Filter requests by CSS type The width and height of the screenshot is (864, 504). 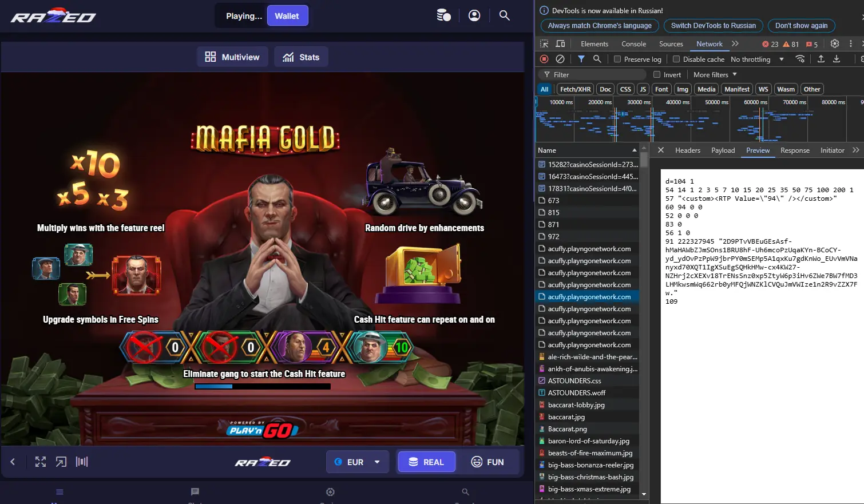[x=625, y=89]
